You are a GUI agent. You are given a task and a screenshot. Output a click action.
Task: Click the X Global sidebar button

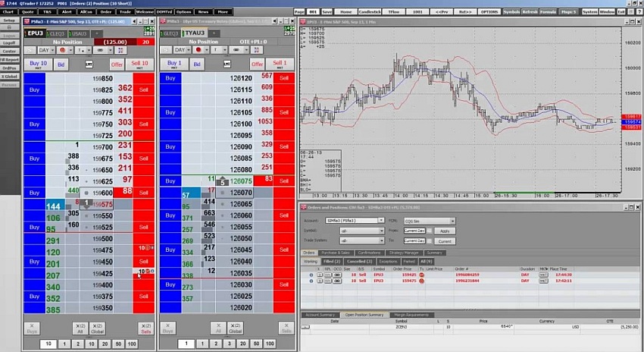click(x=9, y=77)
